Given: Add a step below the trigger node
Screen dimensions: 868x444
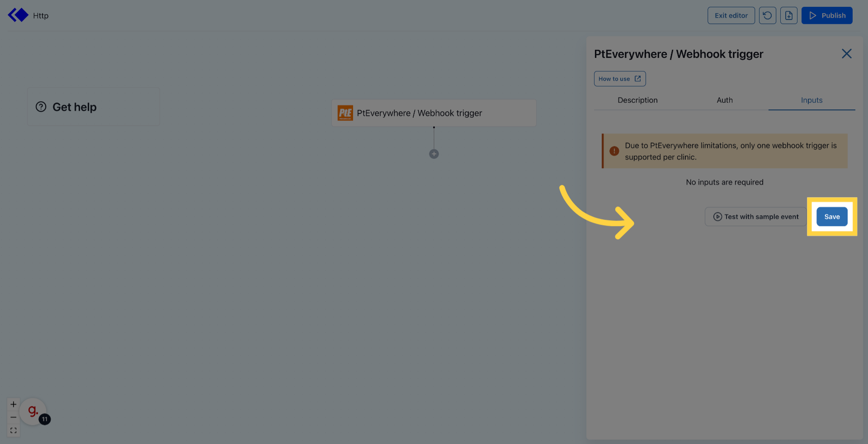Looking at the screenshot, I should 434,154.
